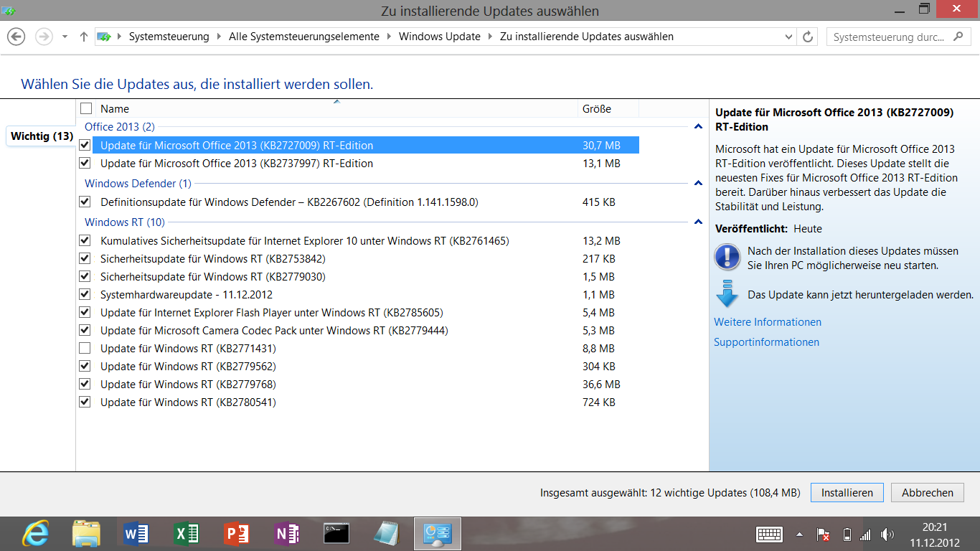The image size is (980, 551).
Task: Open the volume speaker tray icon
Action: pyautogui.click(x=887, y=534)
